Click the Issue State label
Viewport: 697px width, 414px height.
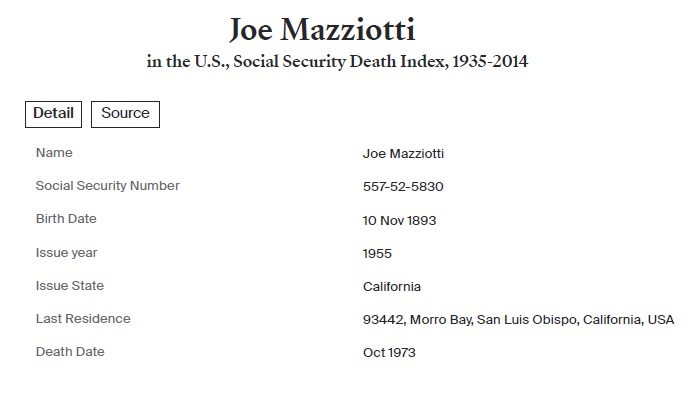point(69,286)
